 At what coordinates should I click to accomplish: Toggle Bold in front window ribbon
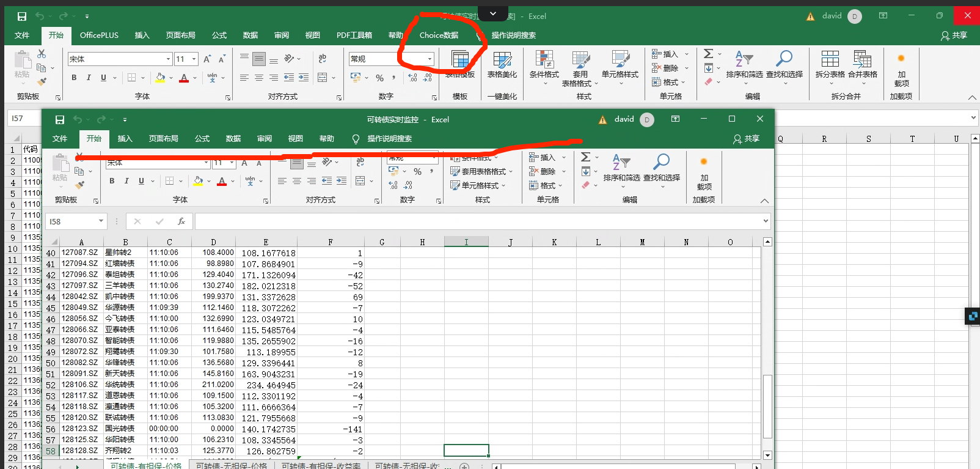coord(112,181)
